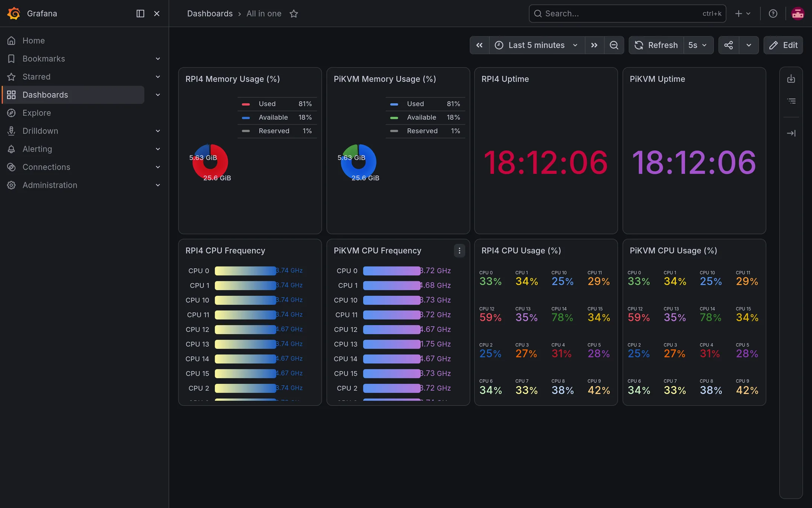Open the 5s refresh interval dropdown

(x=698, y=45)
